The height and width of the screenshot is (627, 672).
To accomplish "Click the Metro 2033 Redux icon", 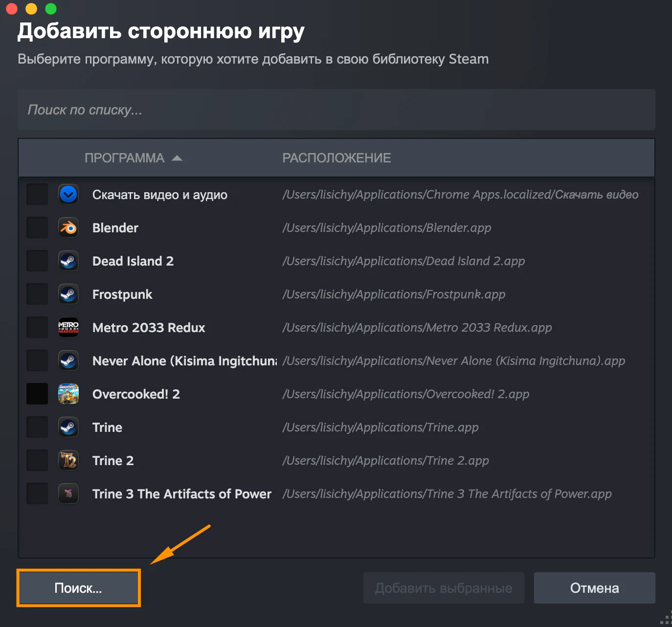I will pos(68,328).
